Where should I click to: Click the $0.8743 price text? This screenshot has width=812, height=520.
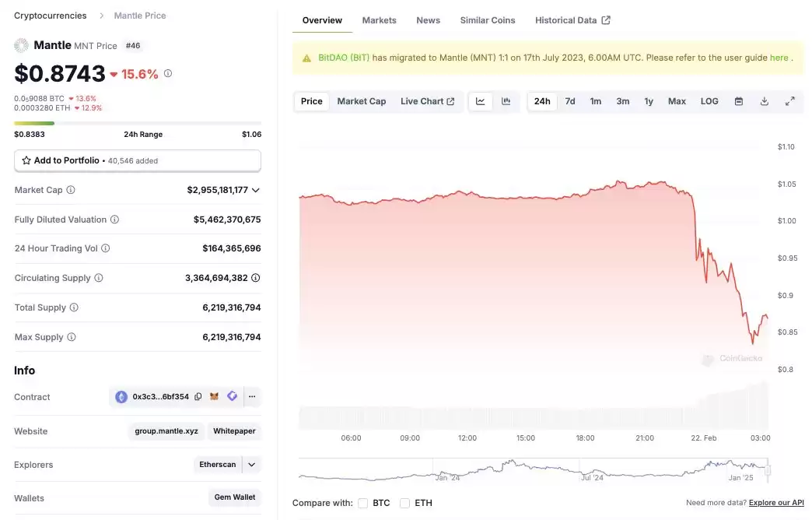[x=60, y=74]
